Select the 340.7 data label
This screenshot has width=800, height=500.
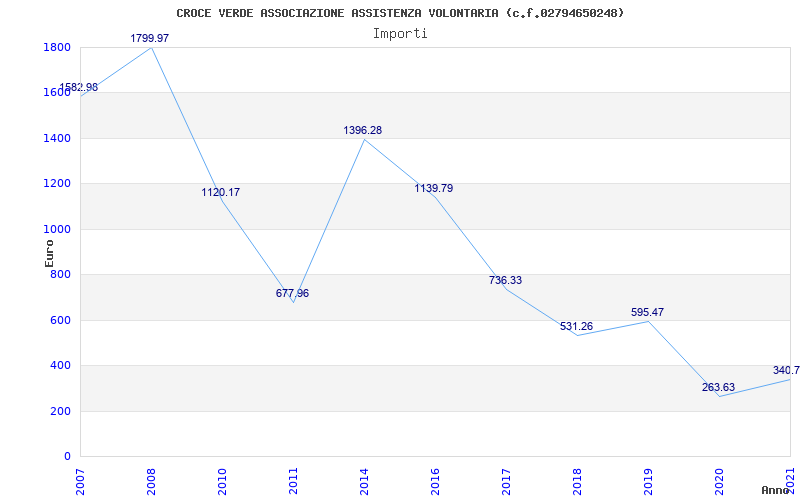[x=786, y=370]
